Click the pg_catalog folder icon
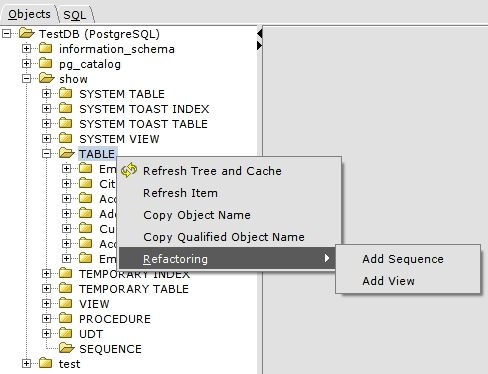 pyautogui.click(x=46, y=63)
